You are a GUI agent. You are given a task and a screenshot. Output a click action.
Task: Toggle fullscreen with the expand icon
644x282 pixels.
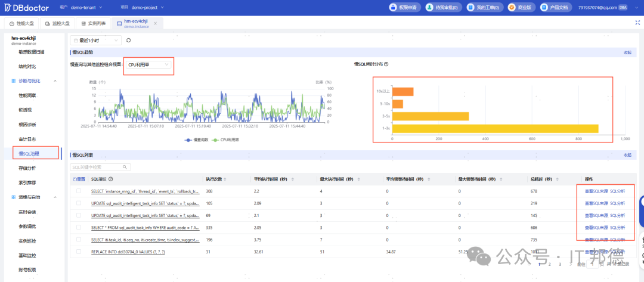pos(637,23)
